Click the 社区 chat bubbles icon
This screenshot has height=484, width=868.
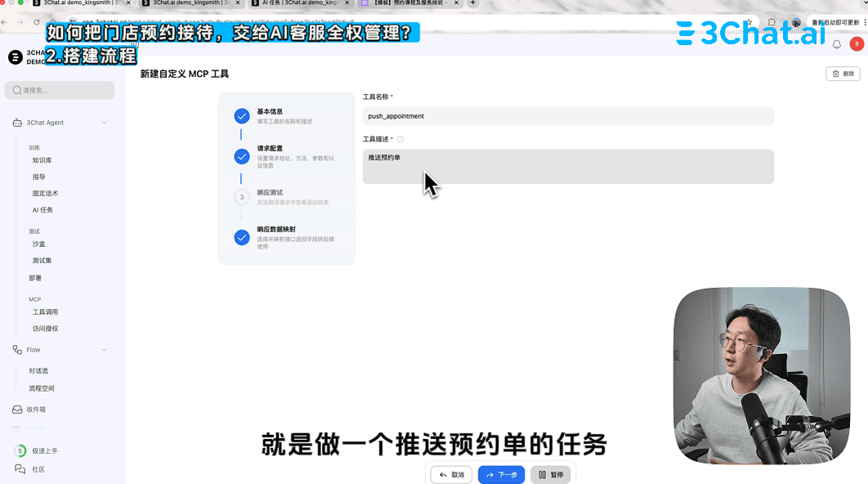tap(20, 469)
